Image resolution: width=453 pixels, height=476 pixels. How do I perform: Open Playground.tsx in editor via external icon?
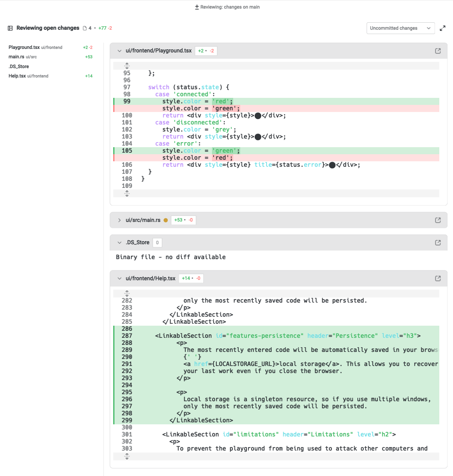(438, 51)
